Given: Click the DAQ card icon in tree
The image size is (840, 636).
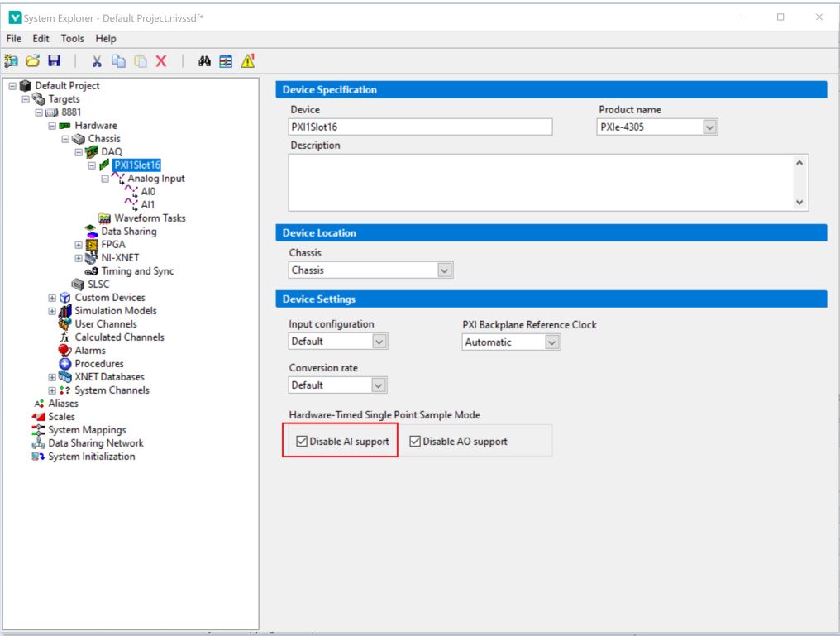Looking at the screenshot, I should tap(92, 151).
